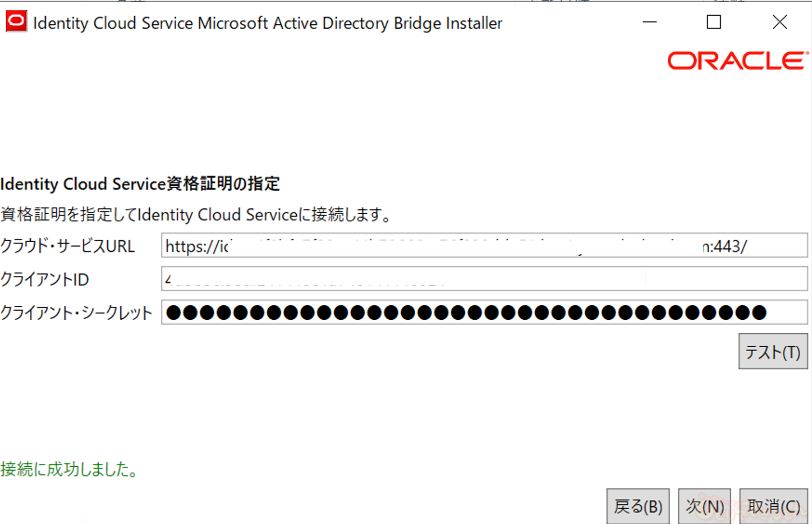Click the green 接続に成功しました message
This screenshot has width=812, height=524.
(69, 469)
